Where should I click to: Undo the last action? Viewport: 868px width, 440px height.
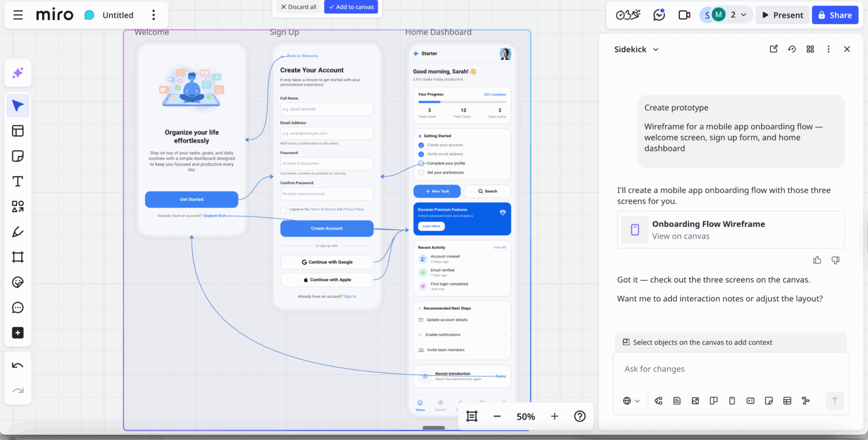[x=18, y=365]
